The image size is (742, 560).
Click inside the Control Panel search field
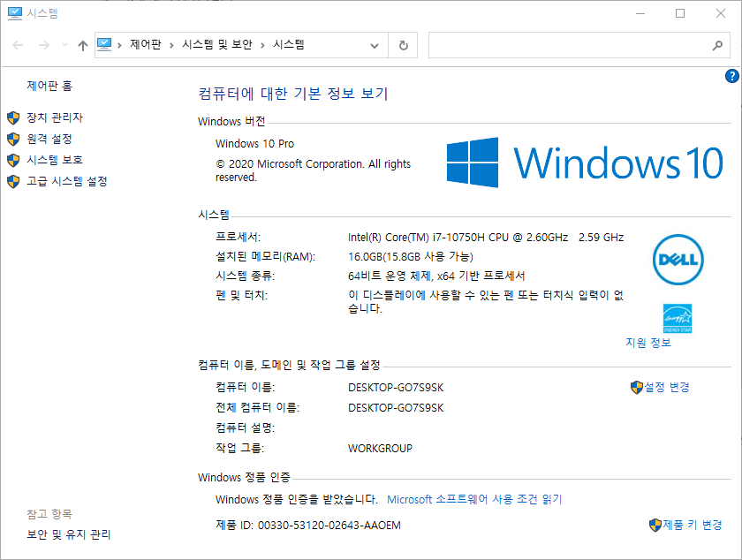(x=568, y=45)
